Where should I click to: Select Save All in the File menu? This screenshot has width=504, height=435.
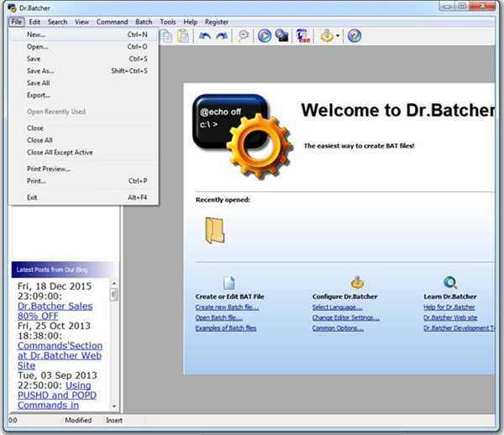[x=84, y=83]
